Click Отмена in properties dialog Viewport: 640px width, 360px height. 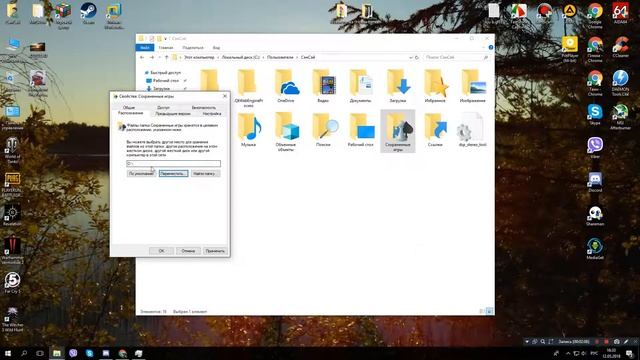(x=188, y=251)
